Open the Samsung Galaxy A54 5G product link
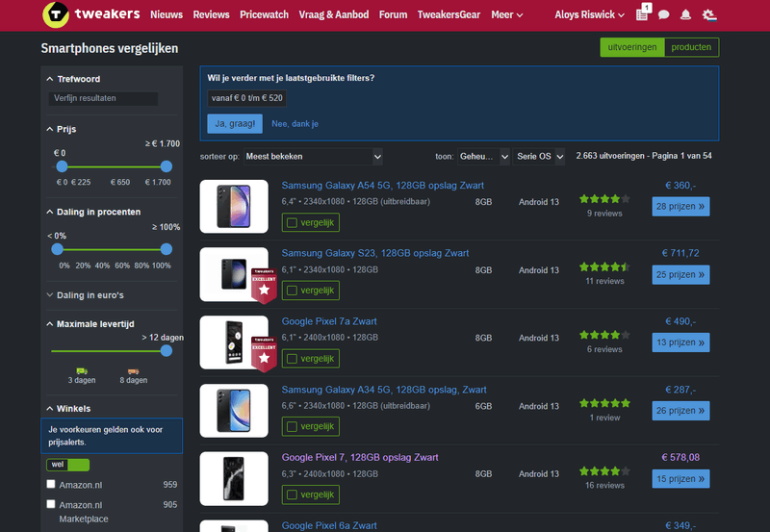 (382, 186)
